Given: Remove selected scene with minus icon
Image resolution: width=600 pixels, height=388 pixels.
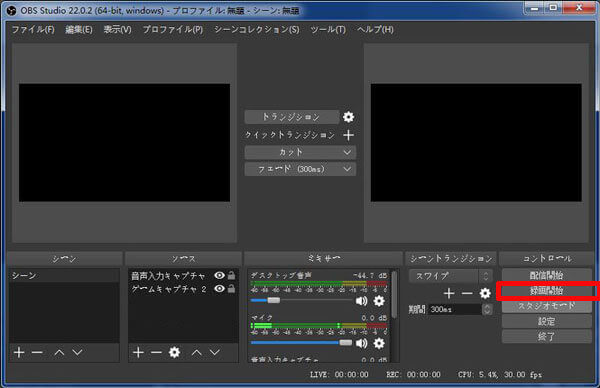Looking at the screenshot, I should (x=37, y=352).
